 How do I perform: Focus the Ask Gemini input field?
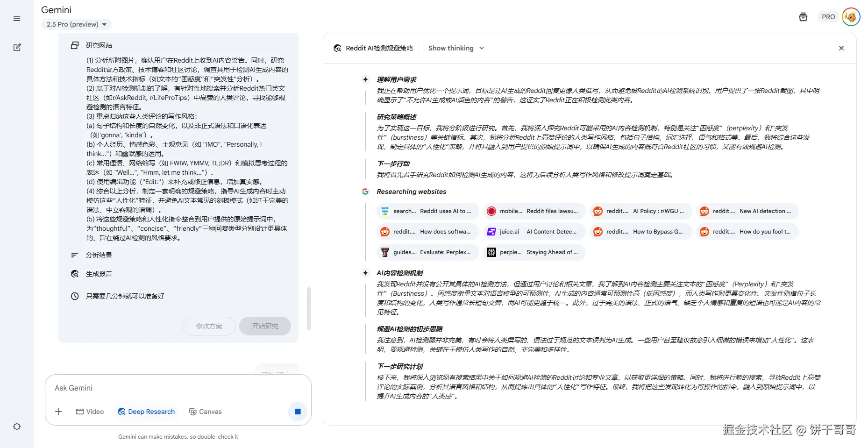[x=178, y=388]
